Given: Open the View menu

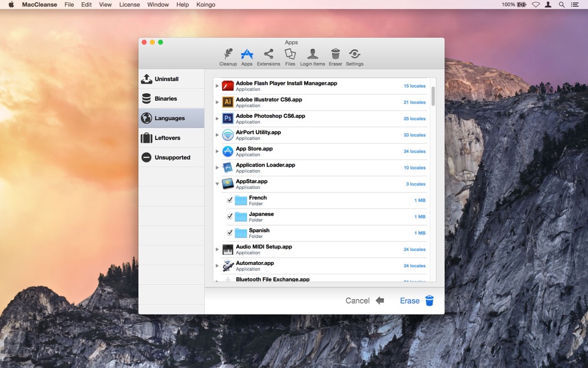Looking at the screenshot, I should [x=105, y=5].
